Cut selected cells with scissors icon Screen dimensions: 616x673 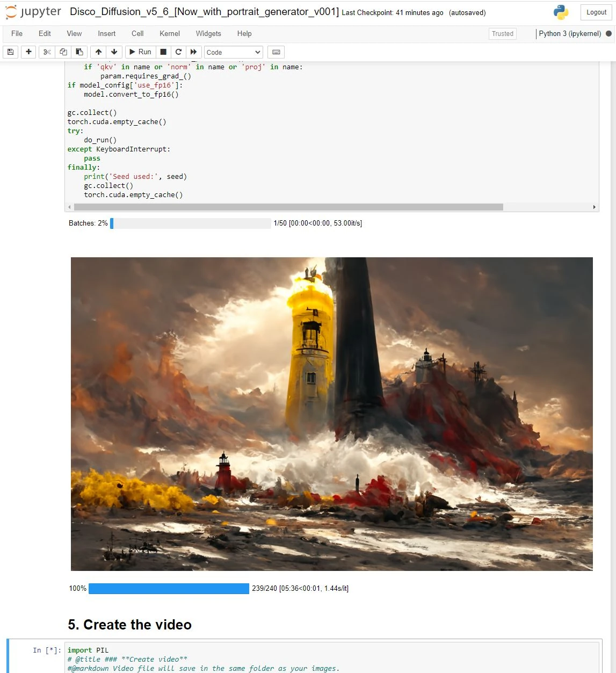(47, 52)
